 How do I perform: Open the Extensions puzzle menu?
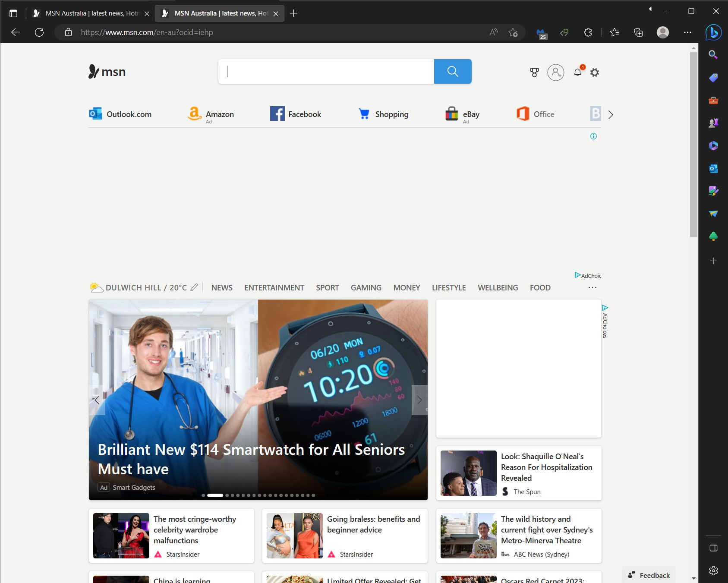(588, 32)
